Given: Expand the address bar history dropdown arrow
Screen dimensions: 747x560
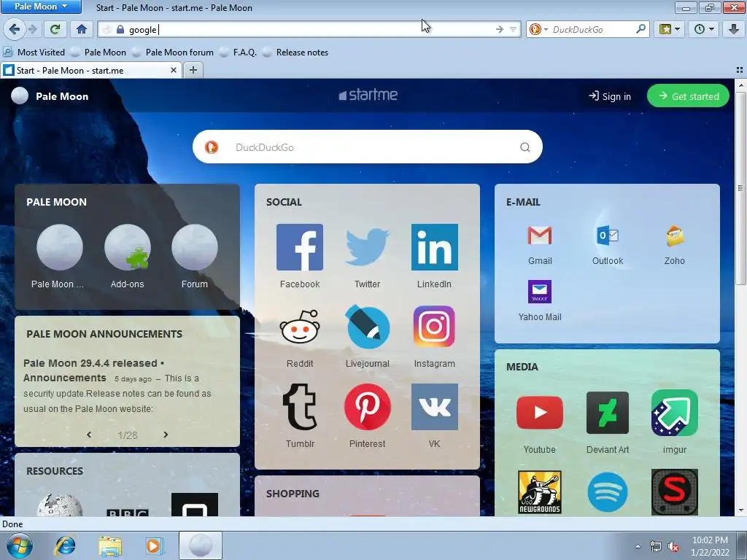Looking at the screenshot, I should (x=513, y=29).
